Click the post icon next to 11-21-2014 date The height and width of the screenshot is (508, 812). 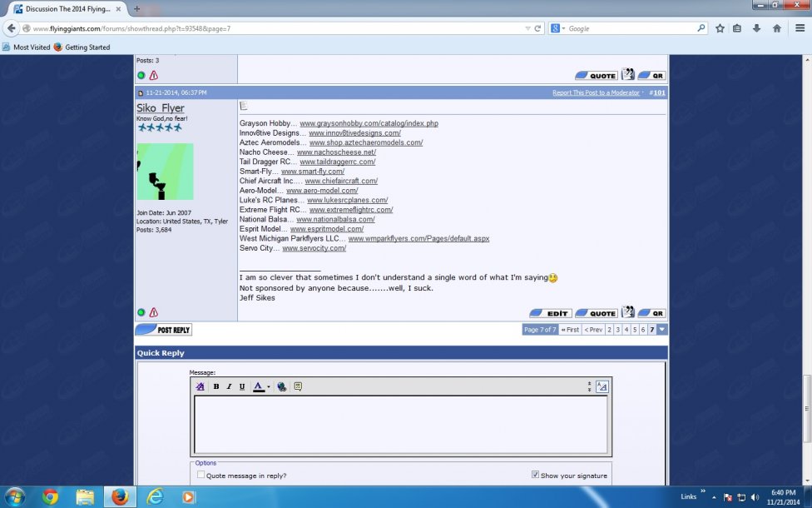tap(141, 92)
